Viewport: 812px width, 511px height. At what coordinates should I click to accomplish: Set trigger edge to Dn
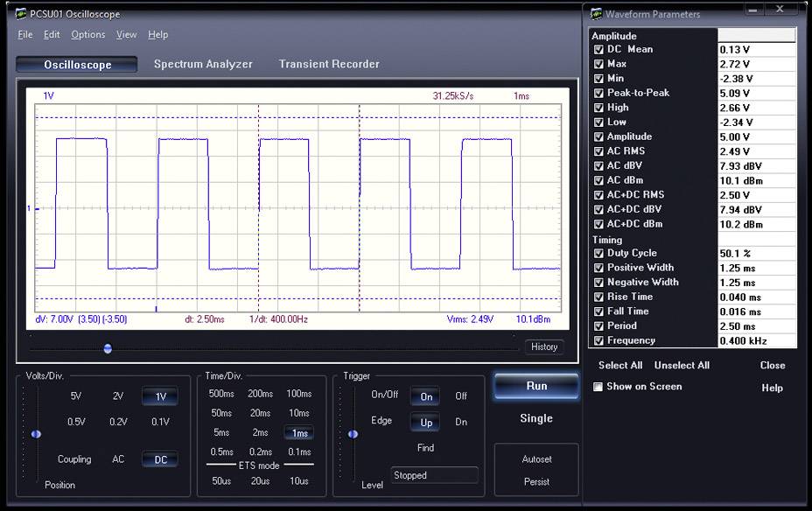pos(461,421)
